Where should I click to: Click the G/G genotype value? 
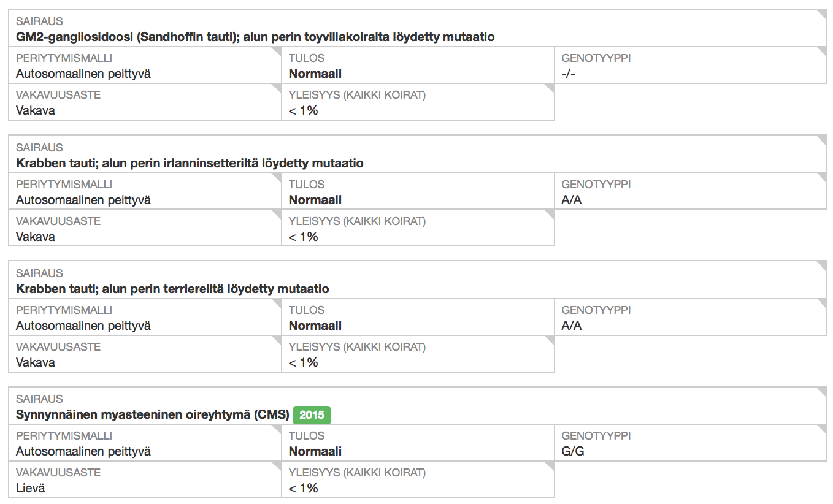point(572,452)
